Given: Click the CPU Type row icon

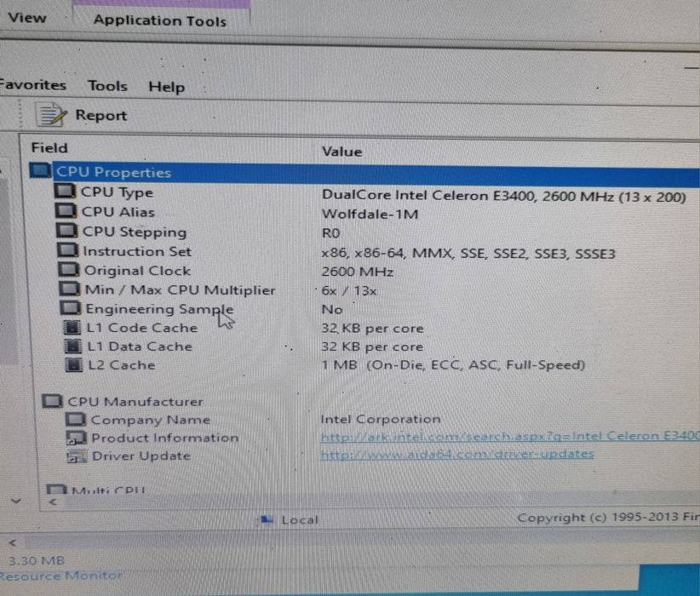Looking at the screenshot, I should [x=66, y=191].
